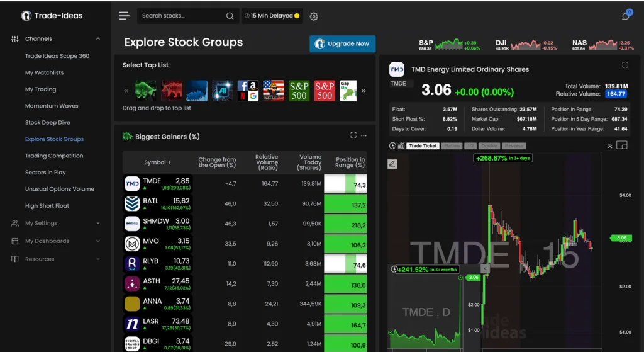Move top list carousel to previous items

tap(126, 91)
